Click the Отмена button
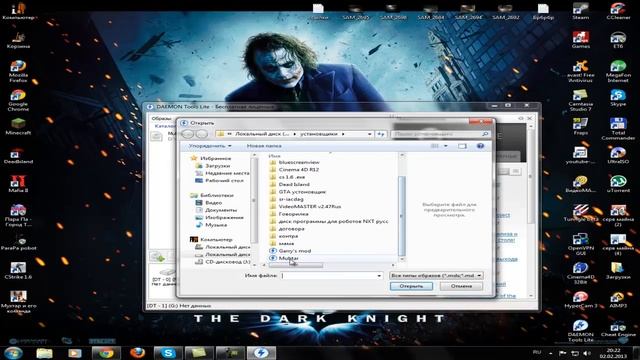Screen dimensions: 640x360 click(x=461, y=286)
